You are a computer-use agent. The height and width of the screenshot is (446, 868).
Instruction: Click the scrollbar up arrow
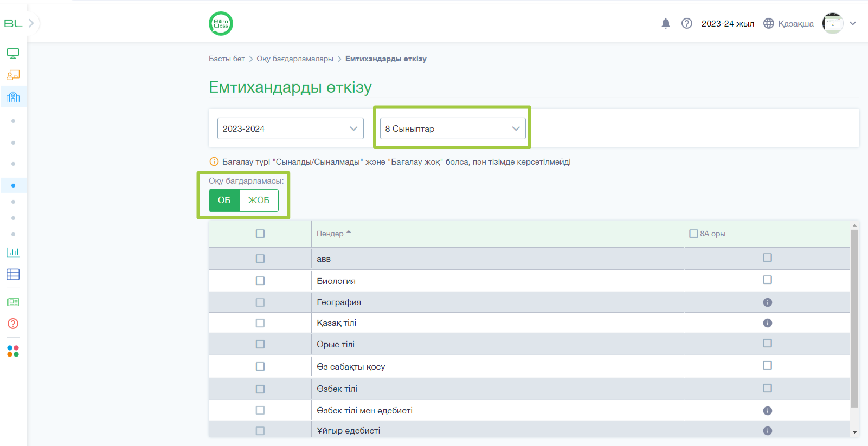click(854, 225)
